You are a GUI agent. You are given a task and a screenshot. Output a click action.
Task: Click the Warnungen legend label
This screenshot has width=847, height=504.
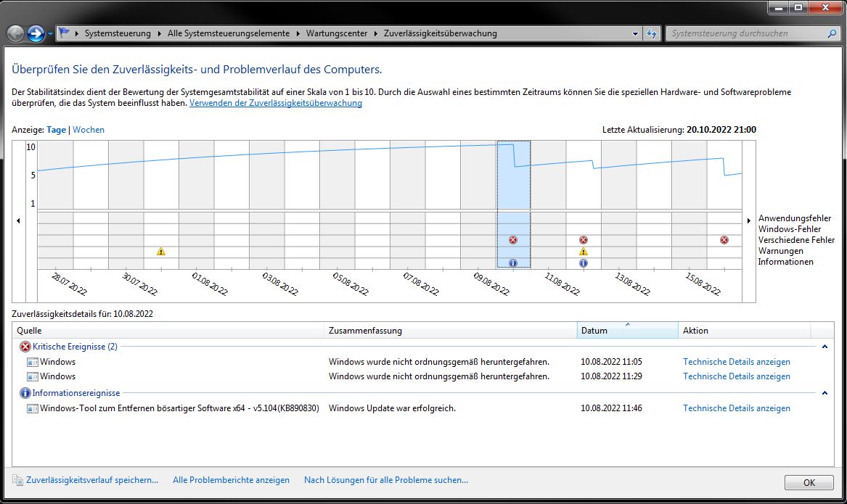[x=780, y=251]
